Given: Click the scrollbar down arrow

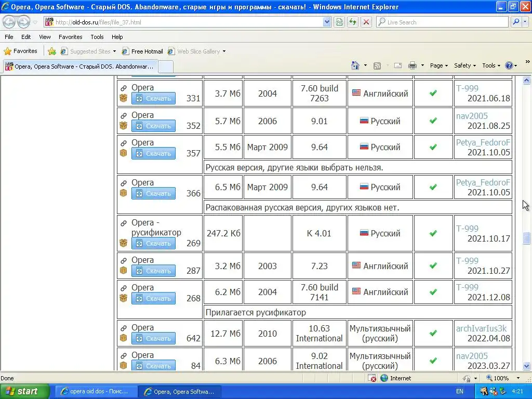Looking at the screenshot, I should tap(527, 366).
